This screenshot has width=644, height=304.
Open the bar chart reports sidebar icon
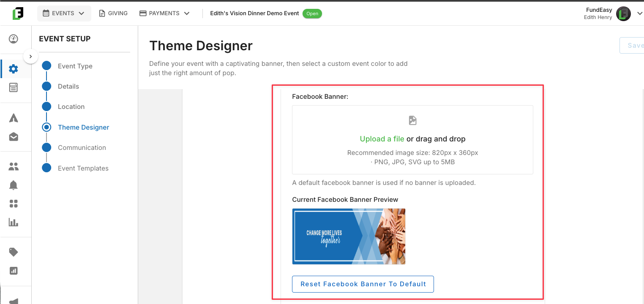click(x=14, y=222)
